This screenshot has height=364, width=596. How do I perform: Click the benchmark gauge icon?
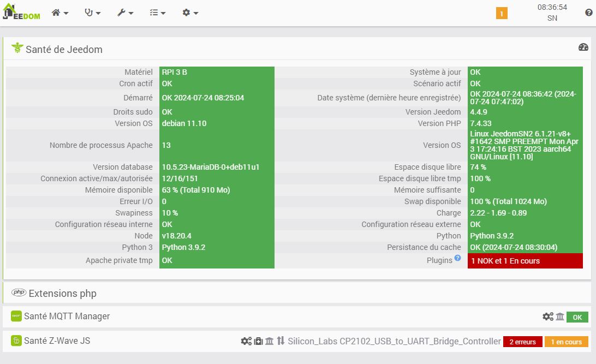[583, 47]
